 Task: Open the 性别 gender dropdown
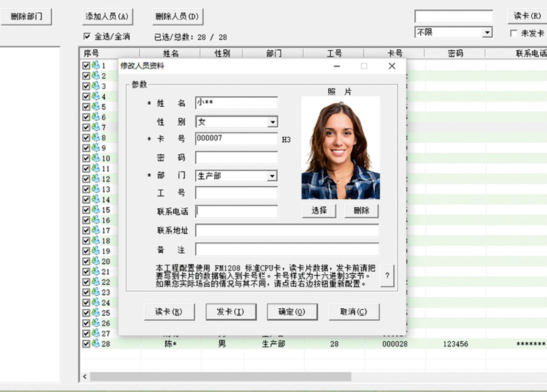272,122
